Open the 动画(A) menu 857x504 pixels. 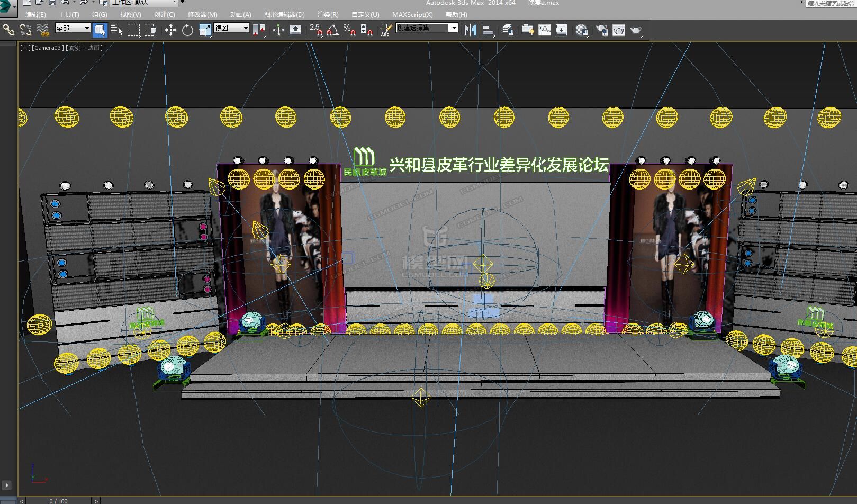pos(240,15)
